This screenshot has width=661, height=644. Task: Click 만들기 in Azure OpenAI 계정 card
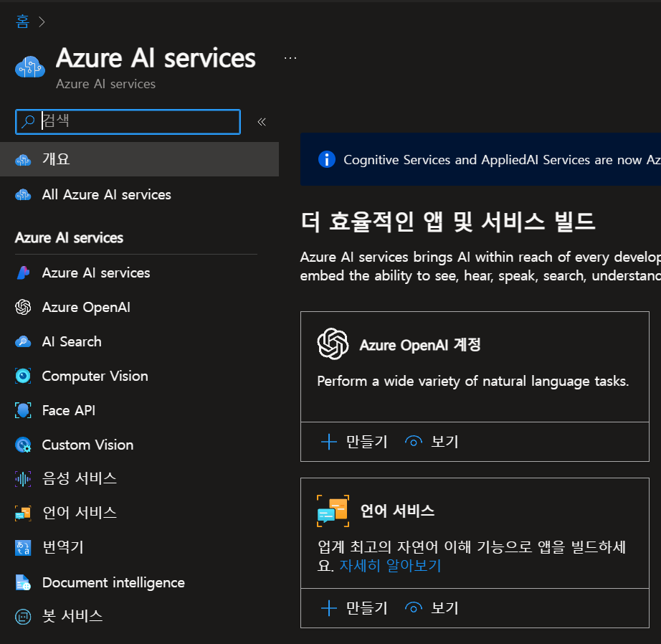(367, 442)
